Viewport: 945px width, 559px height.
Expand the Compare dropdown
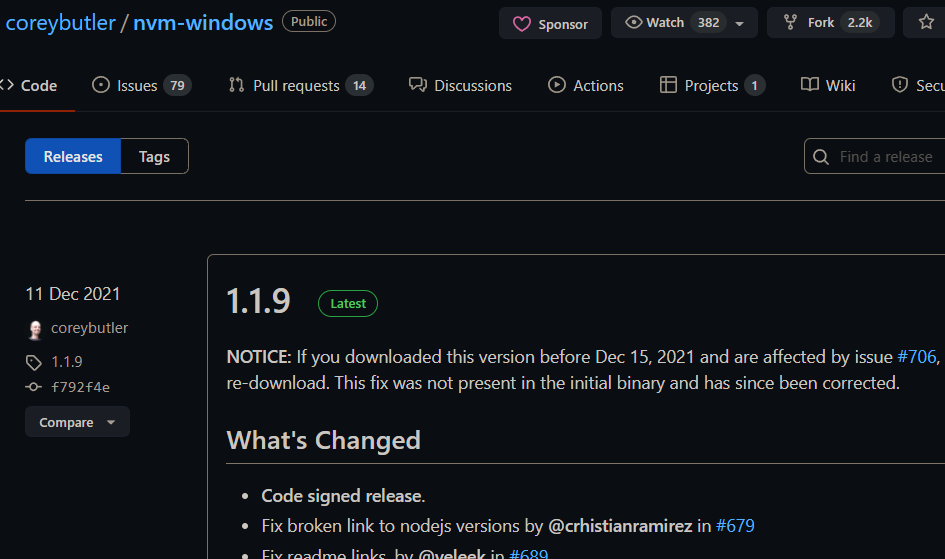click(77, 422)
